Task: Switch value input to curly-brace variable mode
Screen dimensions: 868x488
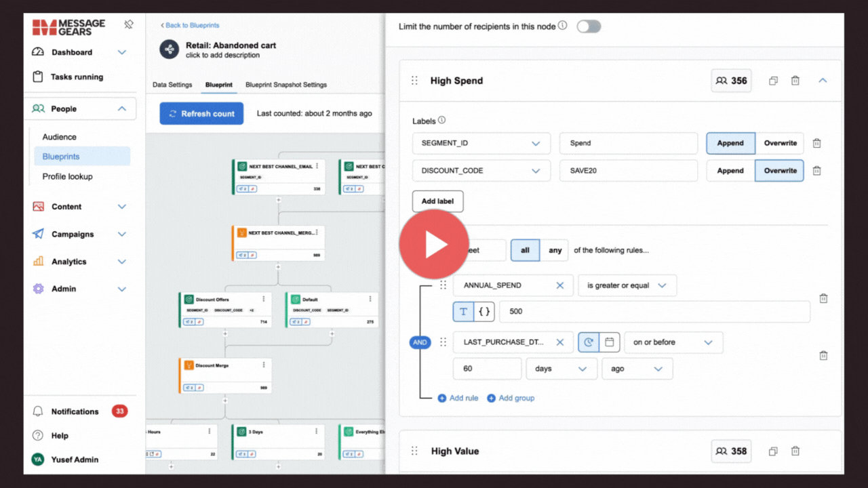Action: (484, 312)
